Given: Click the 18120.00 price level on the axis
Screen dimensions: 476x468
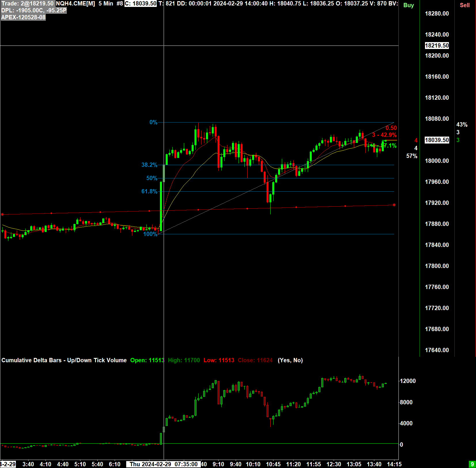Looking at the screenshot, I should (437, 98).
